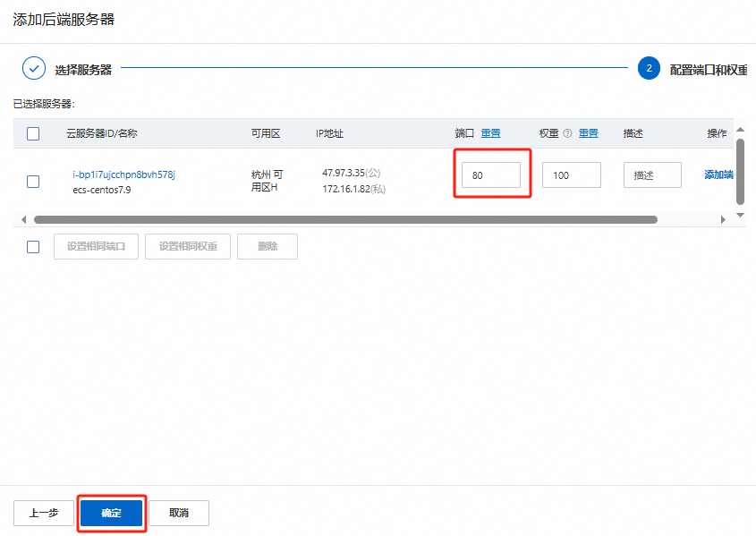Click the horizontal scrollbar left arrow
The height and width of the screenshot is (536, 756).
(x=23, y=220)
